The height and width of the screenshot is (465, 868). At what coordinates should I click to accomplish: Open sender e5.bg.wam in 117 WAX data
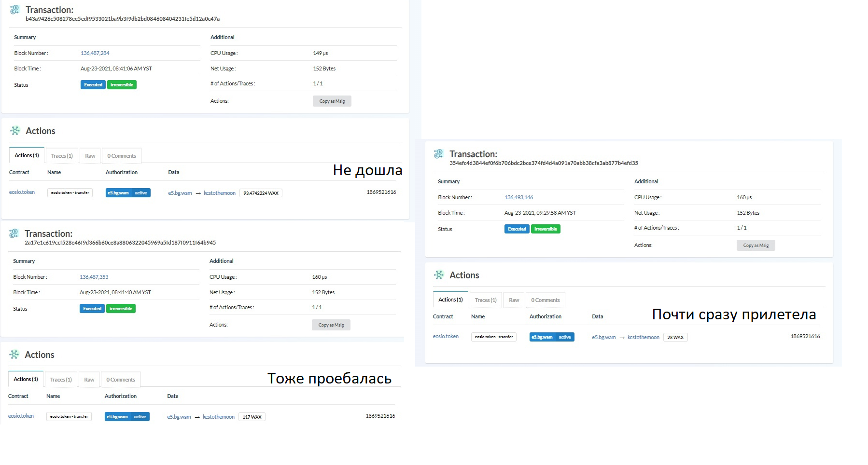pos(179,417)
